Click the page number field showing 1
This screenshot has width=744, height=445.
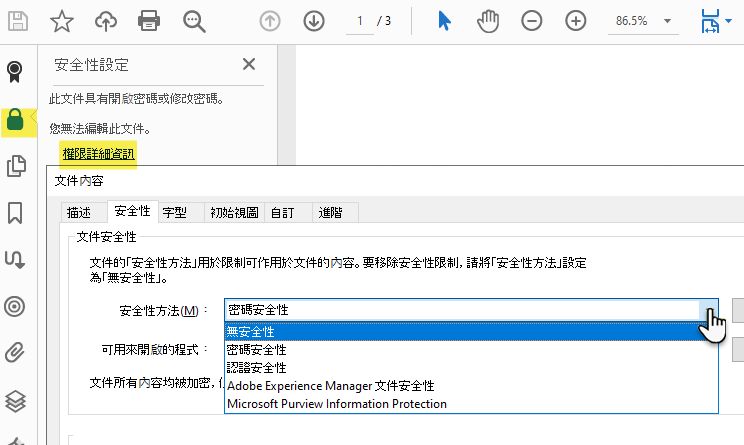tap(360, 22)
